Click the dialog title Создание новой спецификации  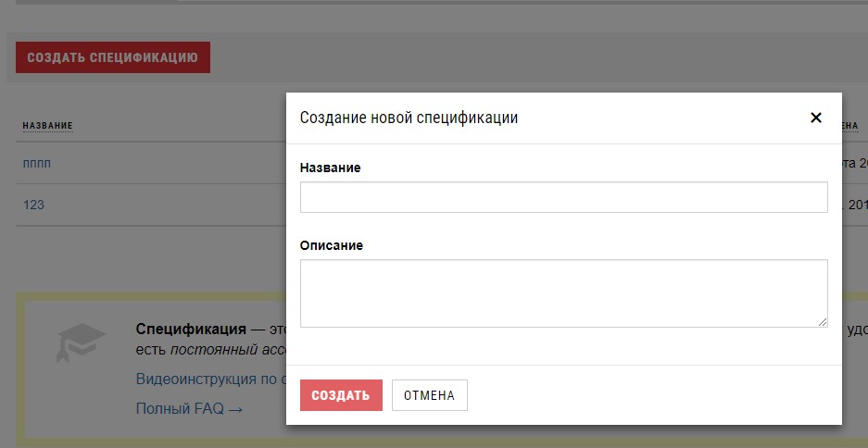(x=409, y=118)
